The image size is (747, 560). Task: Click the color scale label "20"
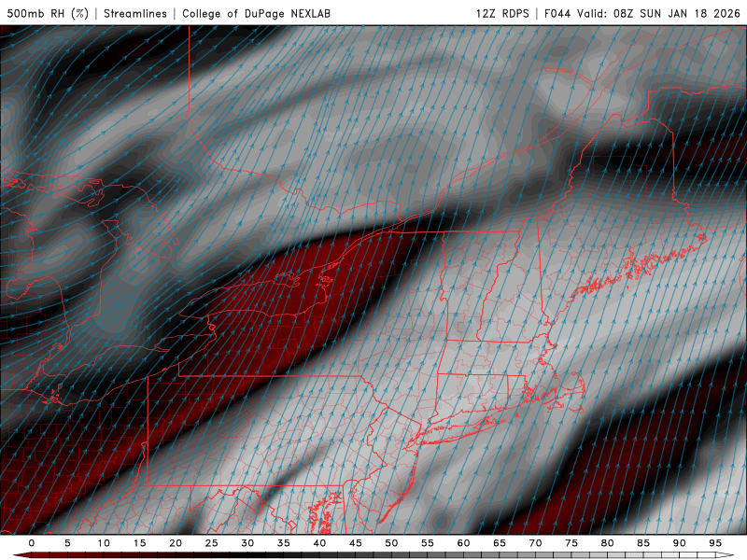pos(176,543)
